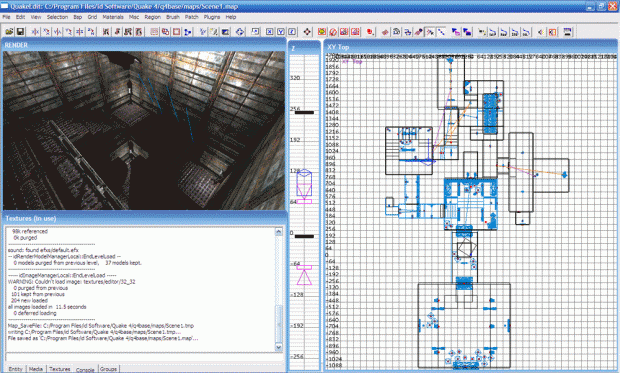Click the console scrollbar down arrow

click(x=278, y=347)
